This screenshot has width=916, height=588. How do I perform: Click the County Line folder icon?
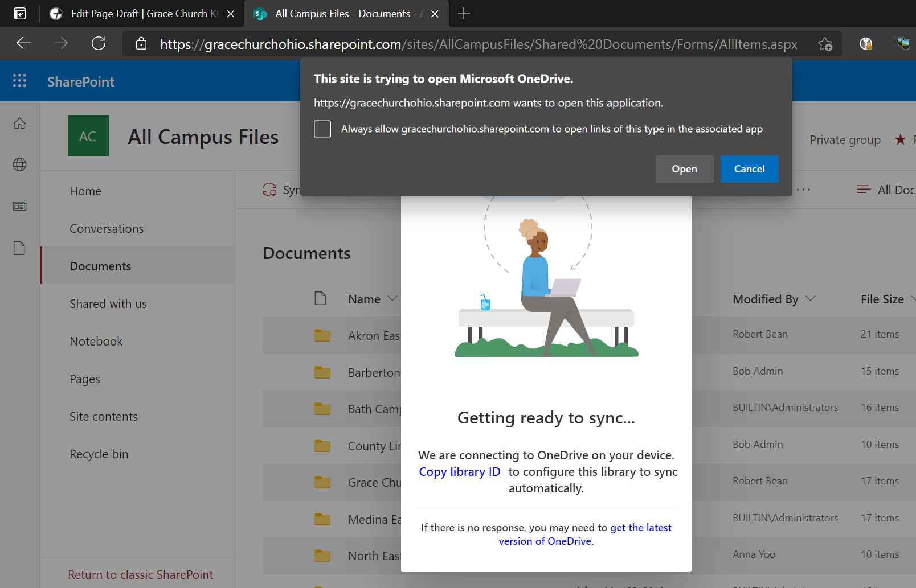point(322,446)
